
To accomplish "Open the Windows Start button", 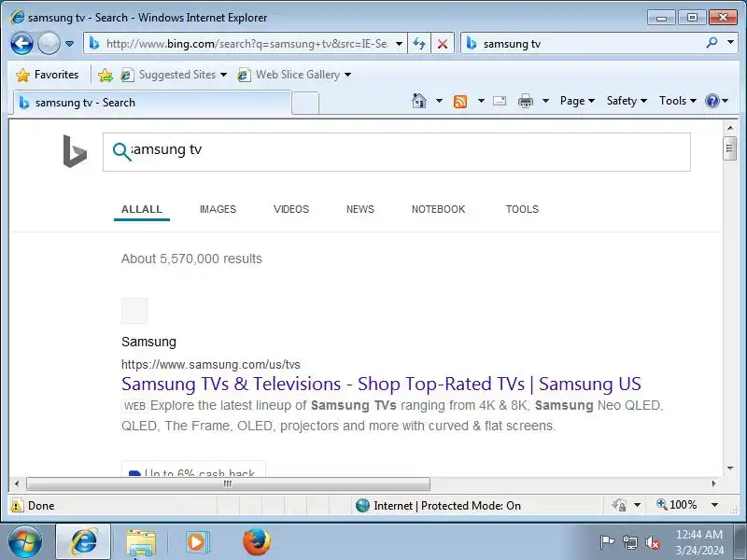I will pos(24,542).
